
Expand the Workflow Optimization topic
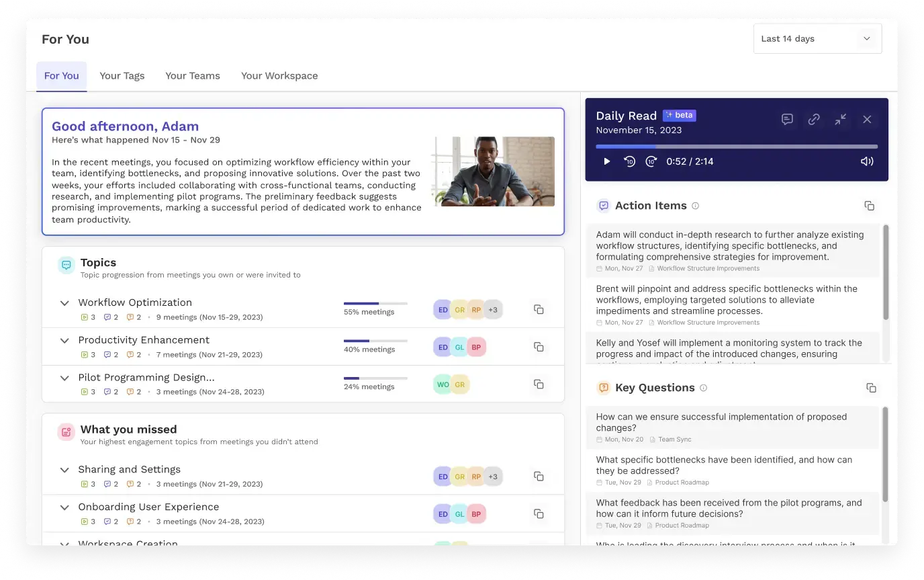tap(64, 303)
